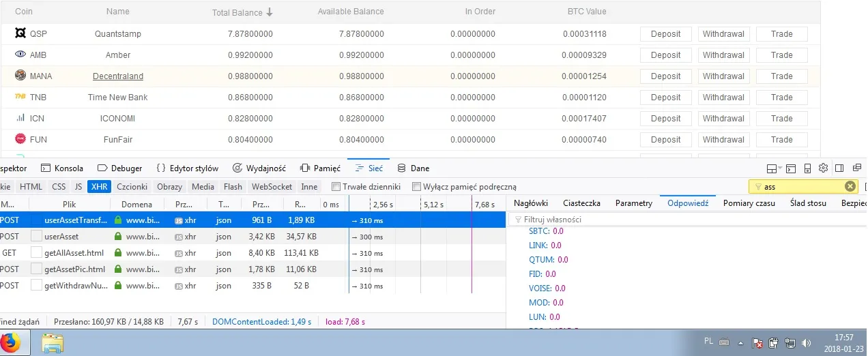
Task: Click the ICN coin logo
Action: pyautogui.click(x=20, y=118)
